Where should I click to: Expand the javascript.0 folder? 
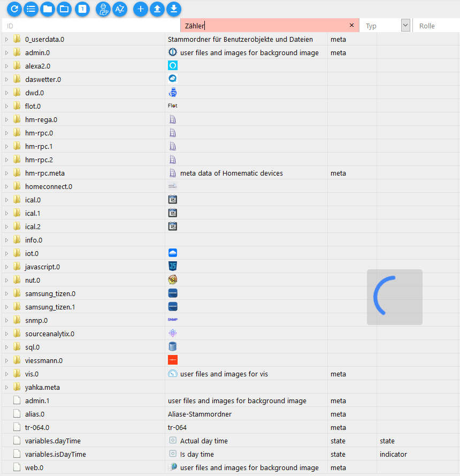tap(6, 267)
